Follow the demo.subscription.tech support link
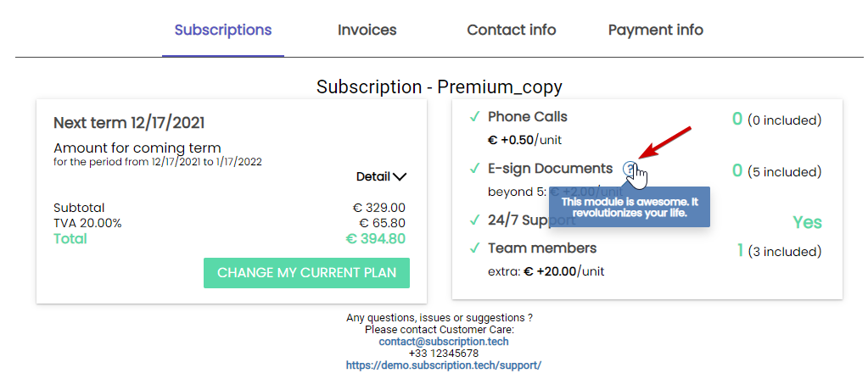The width and height of the screenshot is (868, 379). (x=444, y=365)
